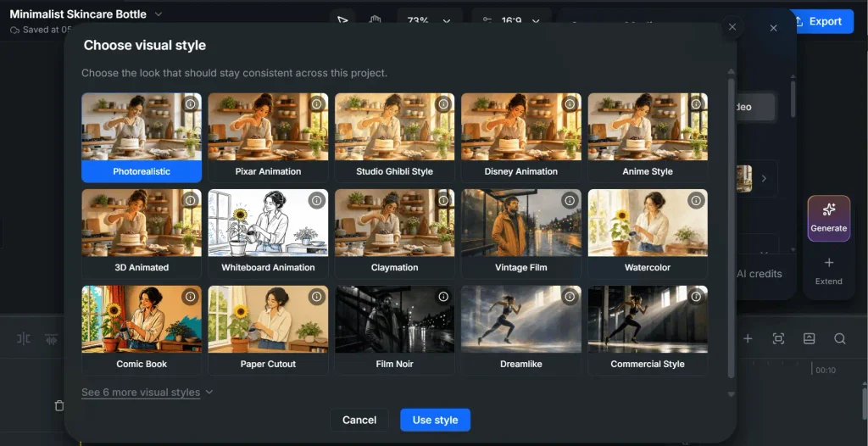View info for 3D Animated style
The width and height of the screenshot is (868, 446).
click(x=190, y=201)
